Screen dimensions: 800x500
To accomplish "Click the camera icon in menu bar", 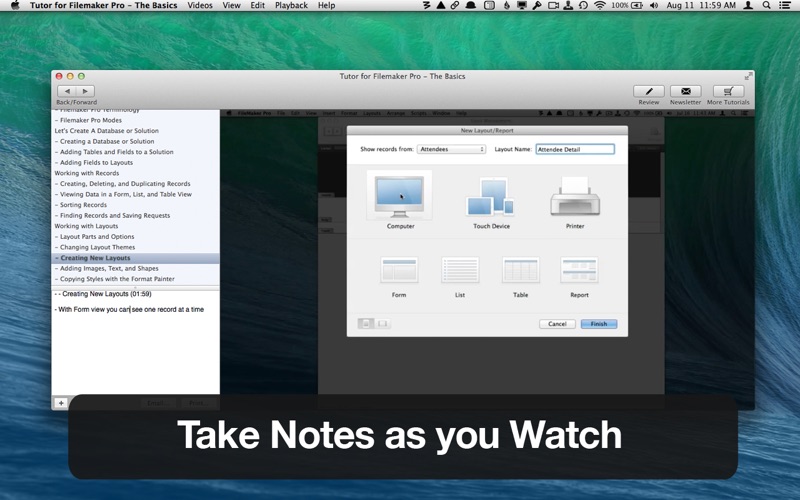I will (x=553, y=5).
